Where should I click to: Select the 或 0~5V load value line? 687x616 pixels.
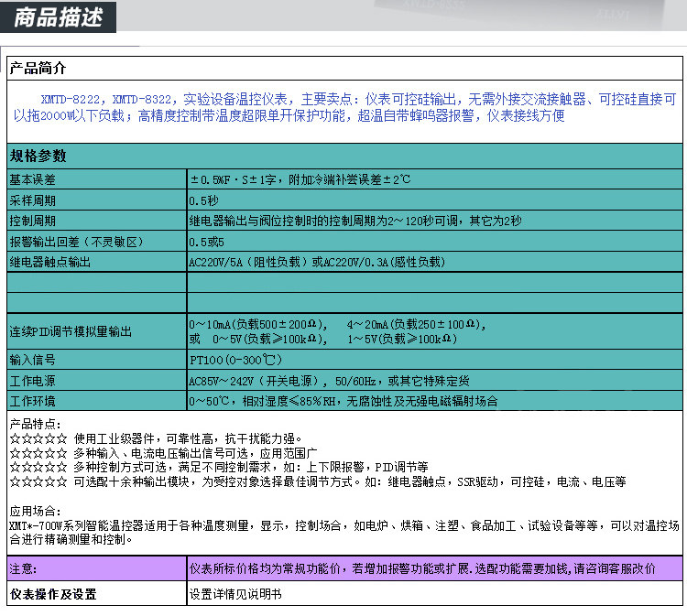coord(323,339)
